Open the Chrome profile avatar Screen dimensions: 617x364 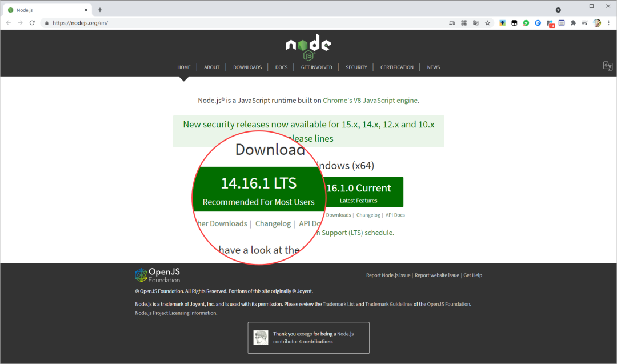(597, 23)
